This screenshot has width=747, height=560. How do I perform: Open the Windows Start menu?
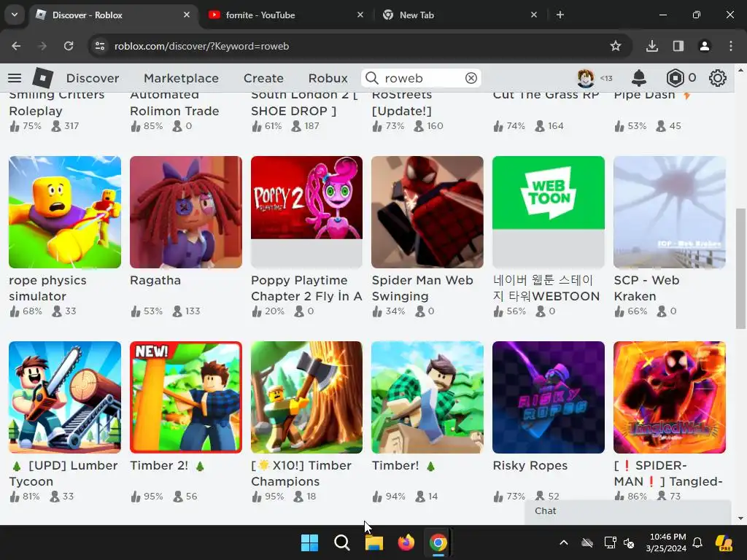click(x=309, y=542)
